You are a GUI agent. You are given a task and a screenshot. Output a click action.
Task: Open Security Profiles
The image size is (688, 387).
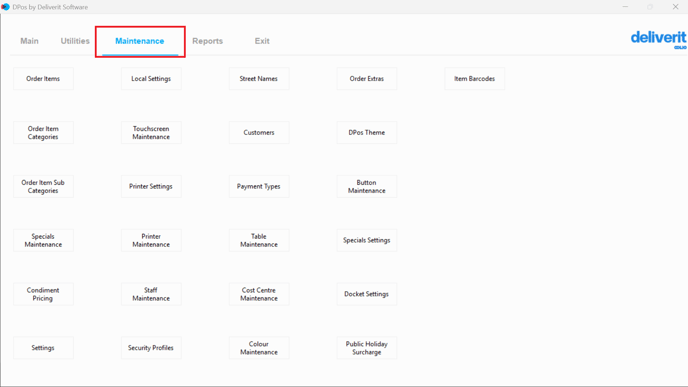[151, 348]
